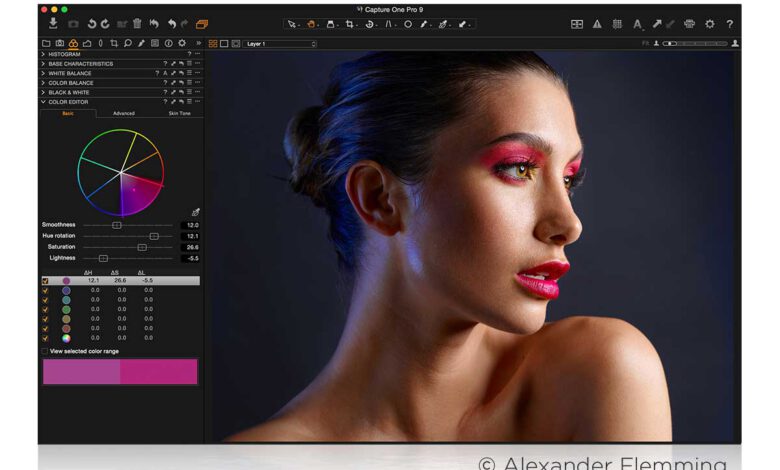
Task: Click the import images download icon
Action: (53, 23)
